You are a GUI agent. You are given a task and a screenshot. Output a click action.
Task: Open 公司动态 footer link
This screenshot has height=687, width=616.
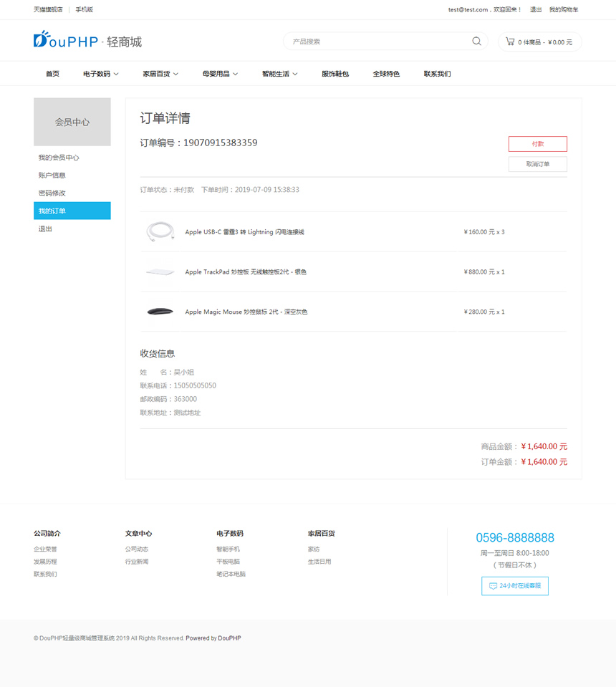pyautogui.click(x=137, y=549)
